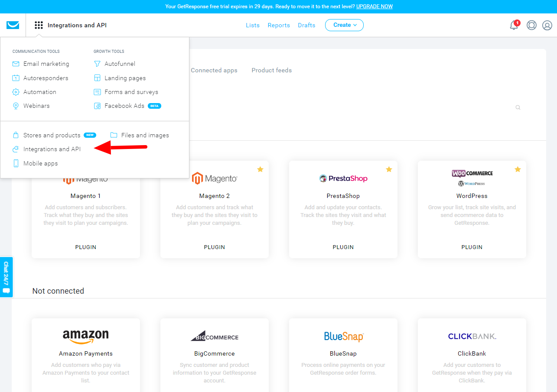The image size is (557, 392).
Task: Click PLUGIN on the PrestaShop card
Action: pyautogui.click(x=343, y=247)
